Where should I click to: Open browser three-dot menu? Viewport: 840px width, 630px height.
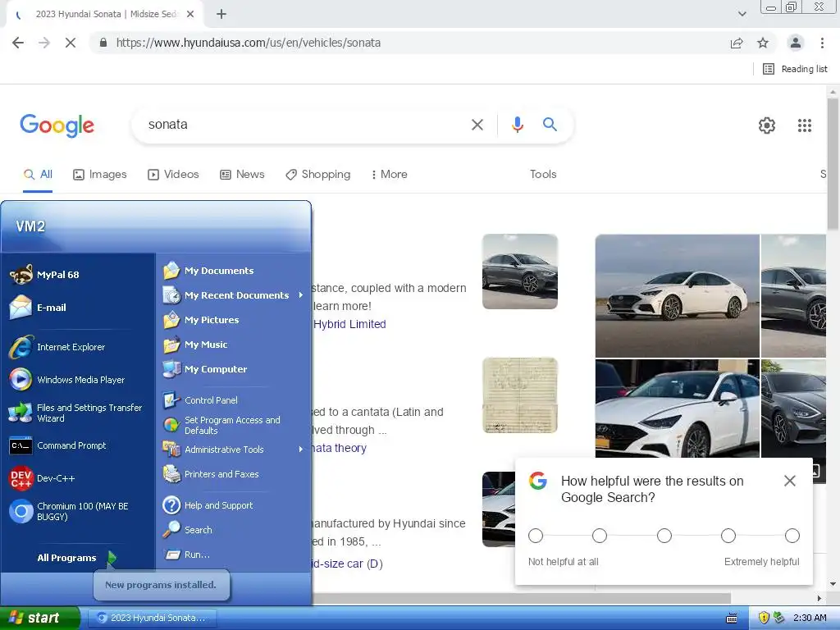822,43
